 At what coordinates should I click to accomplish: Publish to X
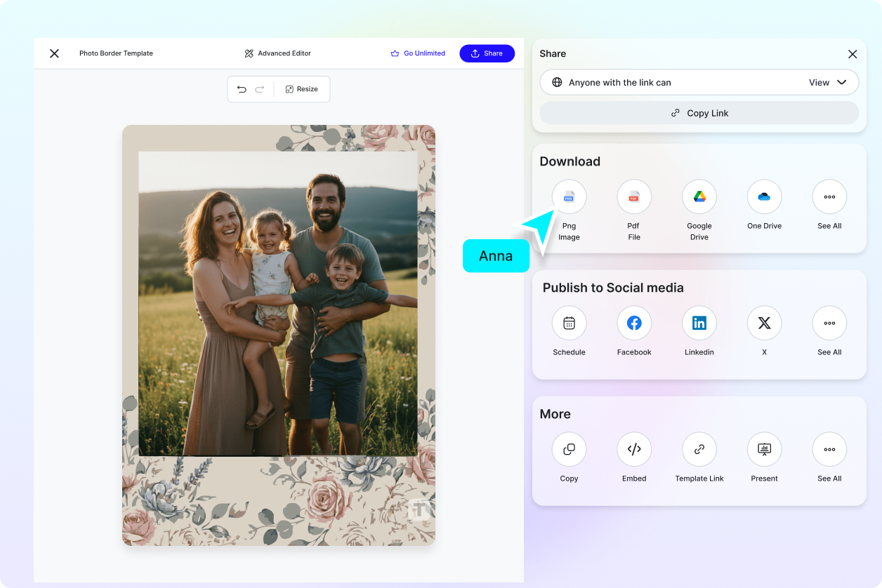point(764,323)
